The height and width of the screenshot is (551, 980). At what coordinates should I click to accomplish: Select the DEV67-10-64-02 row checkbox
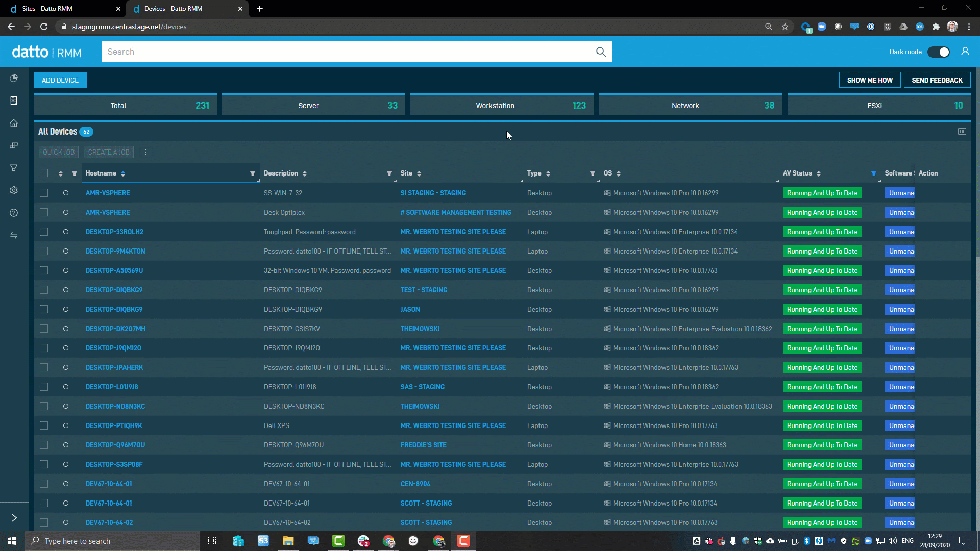(44, 522)
